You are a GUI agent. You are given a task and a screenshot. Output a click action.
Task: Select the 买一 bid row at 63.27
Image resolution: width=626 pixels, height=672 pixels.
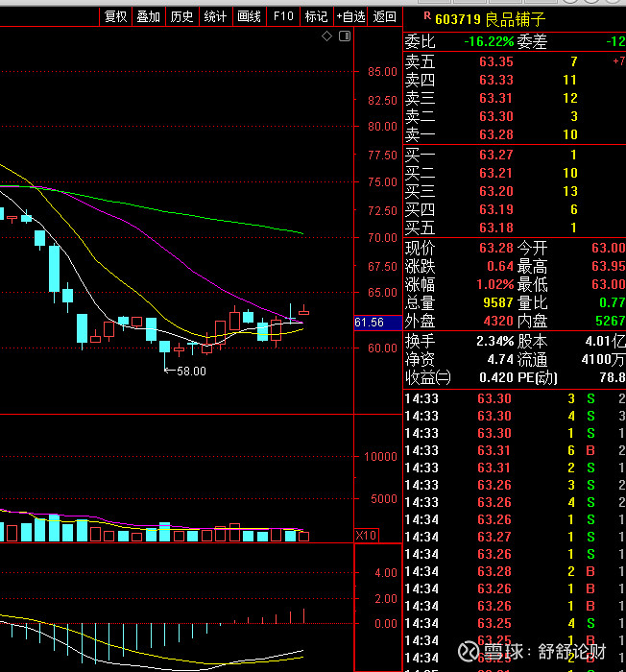coord(496,155)
